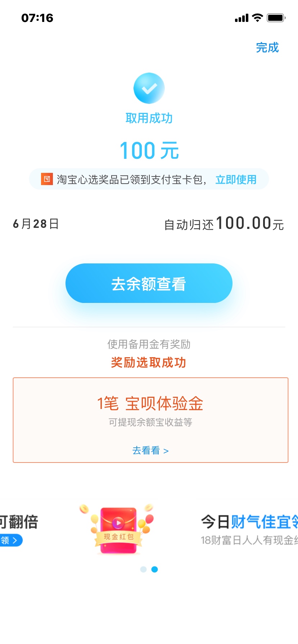Open the 今日财气佳 banner
The image size is (298, 644).
click(x=249, y=529)
